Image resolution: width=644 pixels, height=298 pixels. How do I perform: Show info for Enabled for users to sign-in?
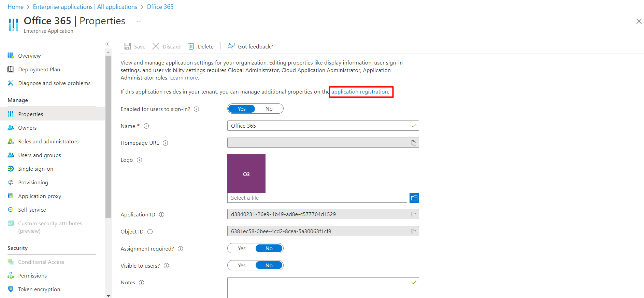[197, 109]
